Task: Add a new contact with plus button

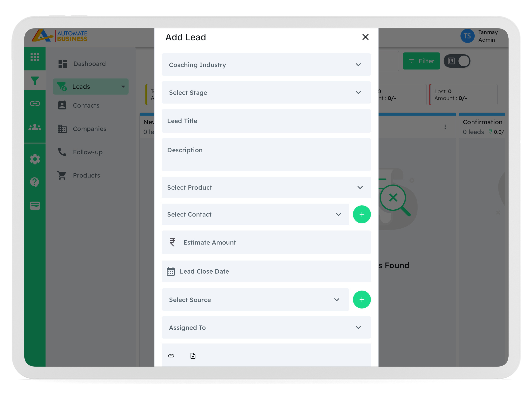Action: coord(362,215)
